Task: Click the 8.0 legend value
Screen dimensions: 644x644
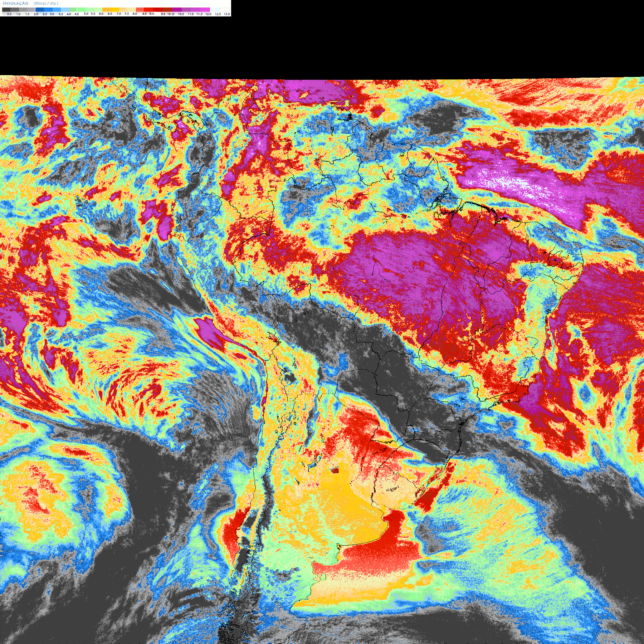Action: pos(135,14)
